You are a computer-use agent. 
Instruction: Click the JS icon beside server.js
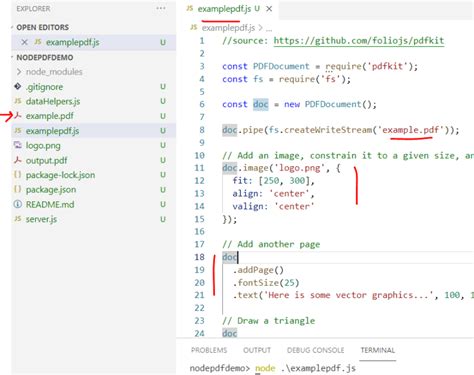coord(18,219)
